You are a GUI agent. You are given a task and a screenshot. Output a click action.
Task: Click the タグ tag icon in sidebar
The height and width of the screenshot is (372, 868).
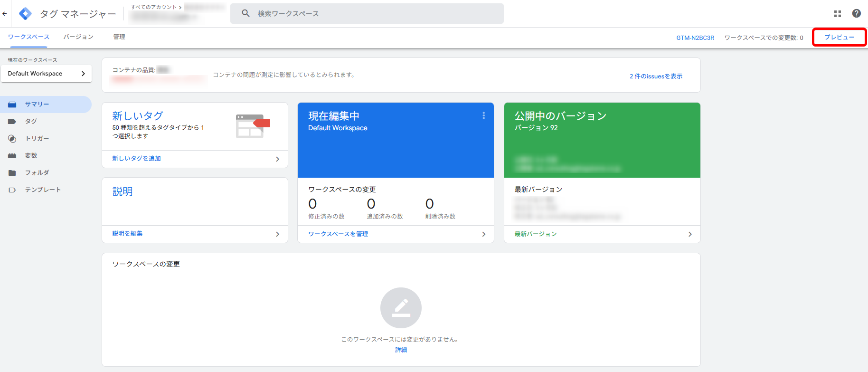point(12,122)
